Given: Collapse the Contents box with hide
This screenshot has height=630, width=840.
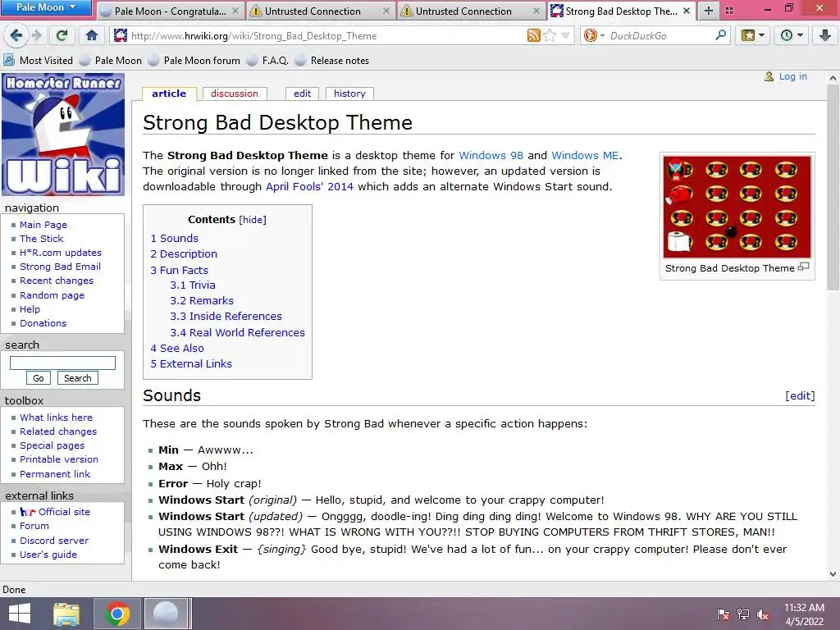Looking at the screenshot, I should (x=253, y=220).
